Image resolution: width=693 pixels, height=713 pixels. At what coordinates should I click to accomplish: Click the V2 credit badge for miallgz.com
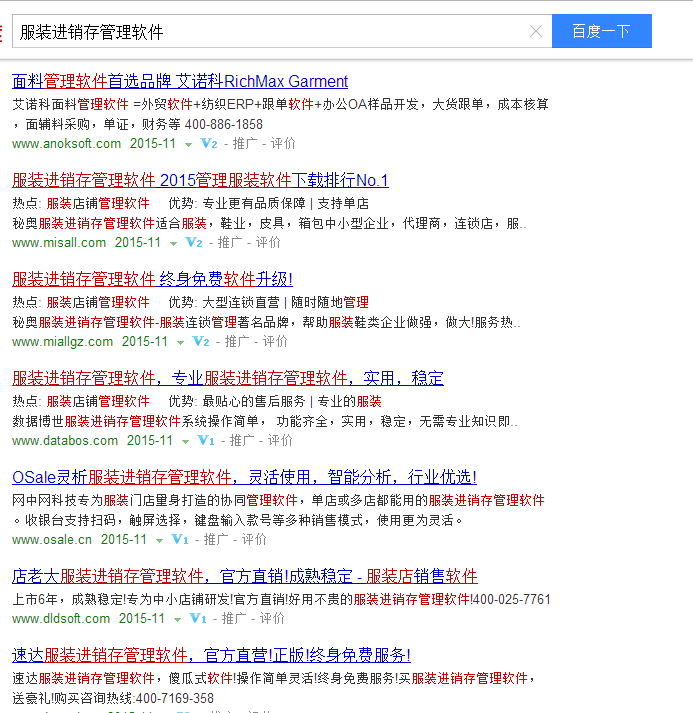201,341
